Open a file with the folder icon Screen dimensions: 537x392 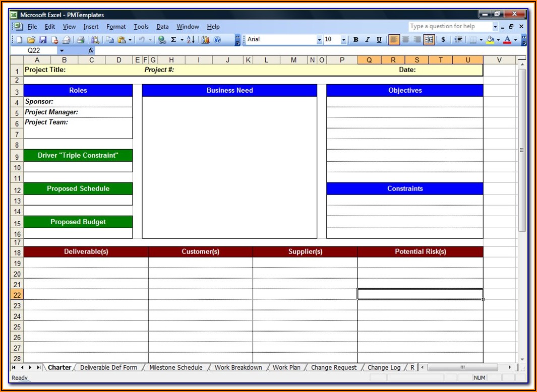(x=31, y=40)
